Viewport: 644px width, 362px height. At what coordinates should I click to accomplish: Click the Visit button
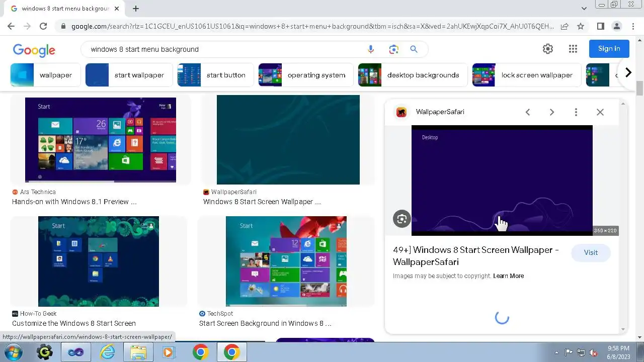(x=591, y=252)
